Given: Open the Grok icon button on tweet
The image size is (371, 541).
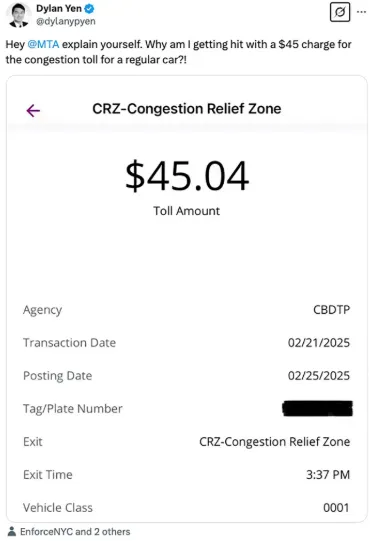Looking at the screenshot, I should coord(340,12).
